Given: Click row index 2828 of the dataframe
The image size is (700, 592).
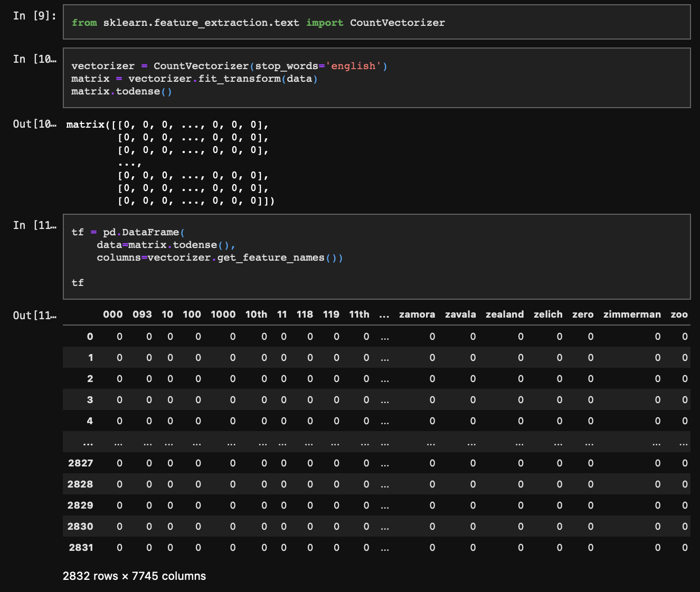Looking at the screenshot, I should [x=80, y=484].
